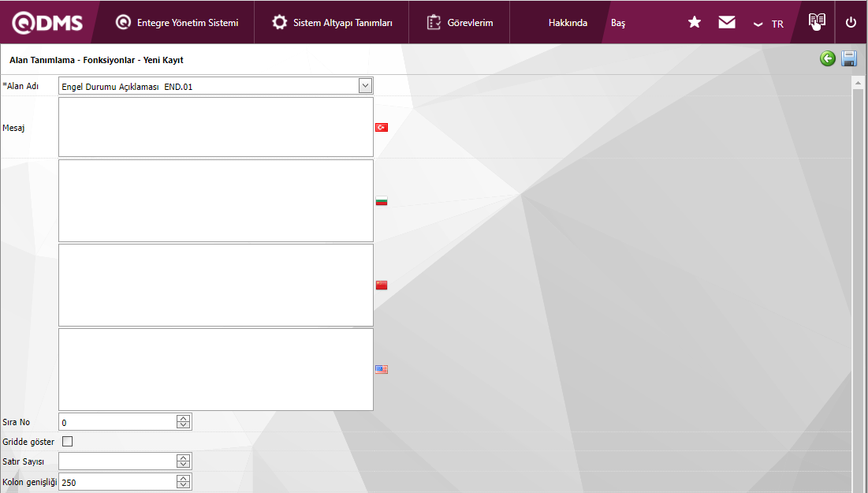Click the Baş user label
868x493 pixels.
(618, 23)
